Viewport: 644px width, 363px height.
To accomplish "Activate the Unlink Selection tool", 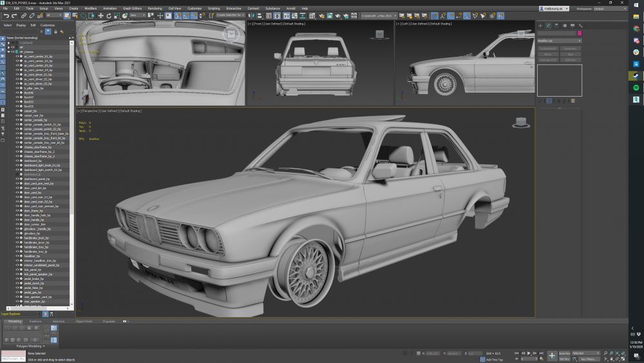I will point(32,15).
